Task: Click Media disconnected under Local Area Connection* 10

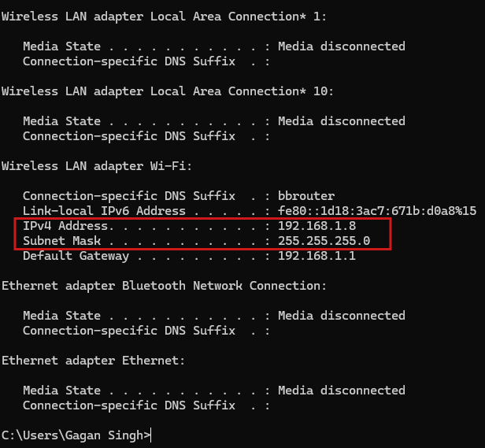Action: 342,121
